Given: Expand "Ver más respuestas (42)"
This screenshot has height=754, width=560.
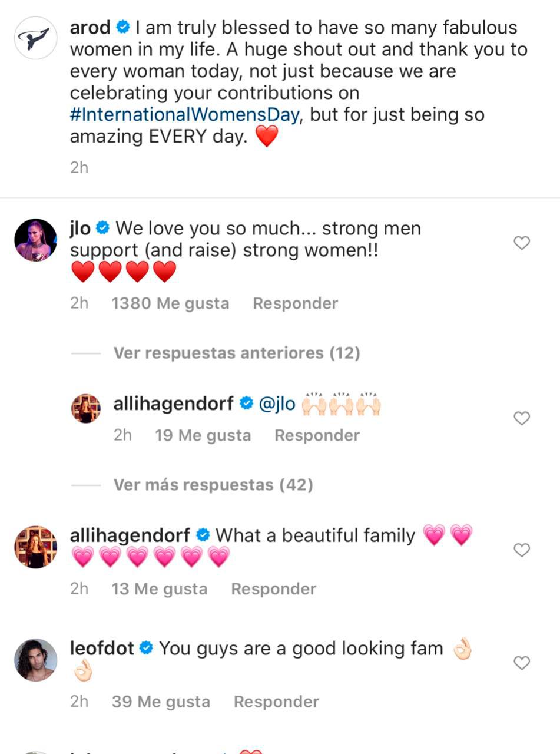Looking at the screenshot, I should 213,485.
